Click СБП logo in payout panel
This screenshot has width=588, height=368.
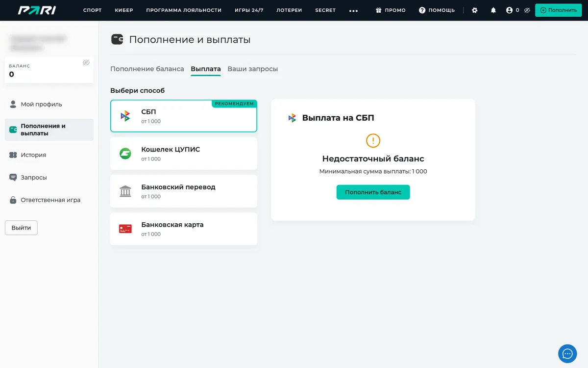pos(293,118)
